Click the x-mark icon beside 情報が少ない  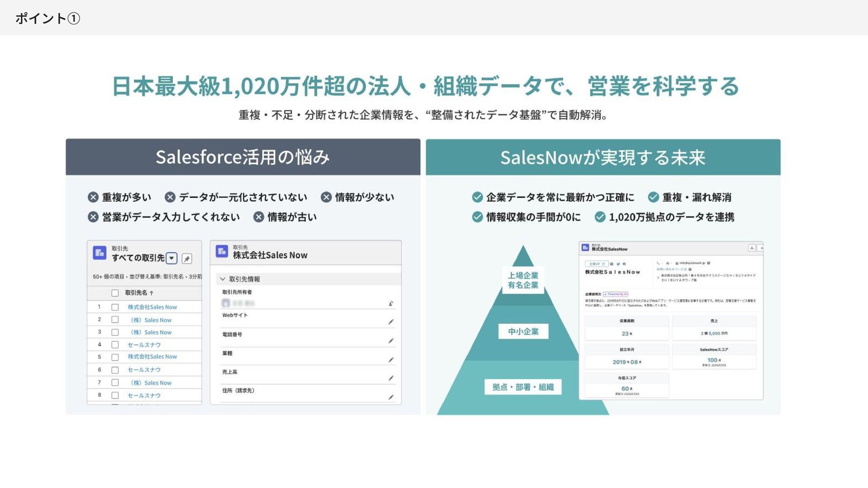point(326,197)
